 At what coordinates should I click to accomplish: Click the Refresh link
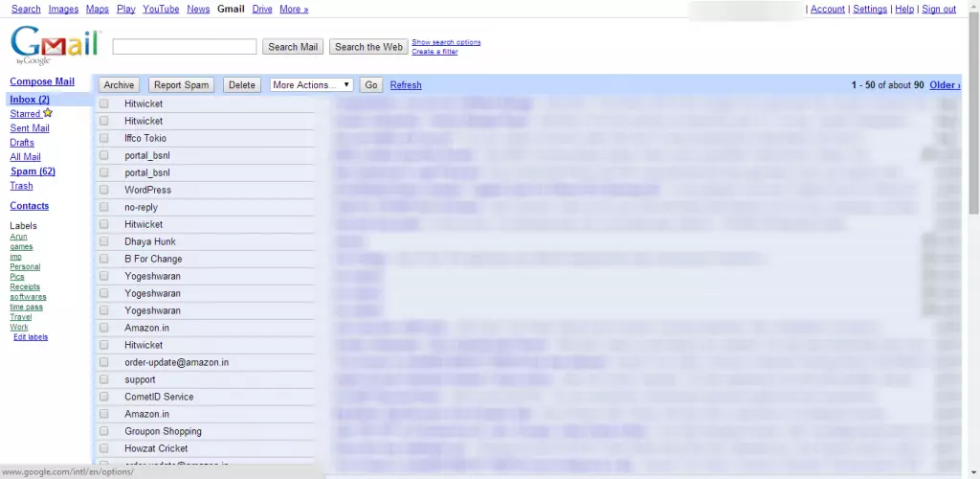pos(406,85)
